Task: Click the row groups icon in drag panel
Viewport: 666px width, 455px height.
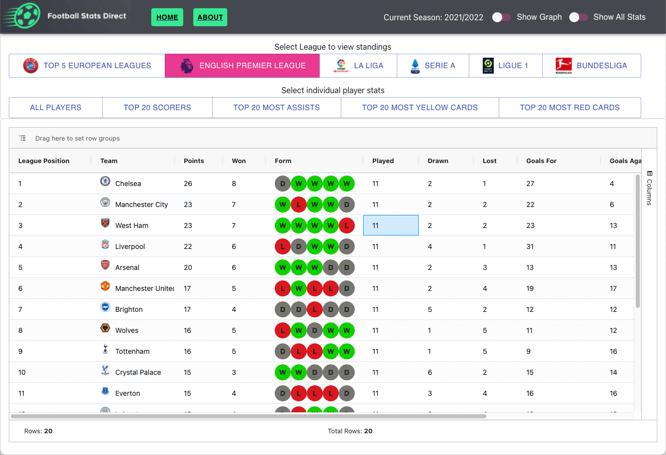Action: point(22,138)
